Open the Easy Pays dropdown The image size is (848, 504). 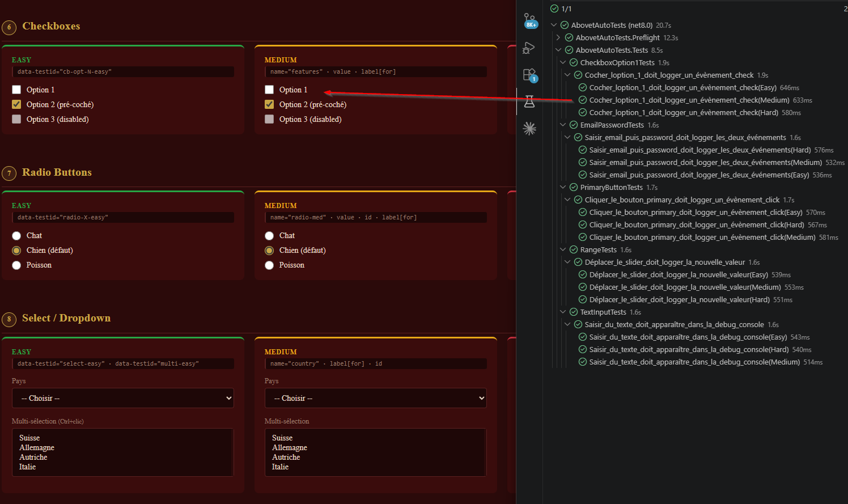(123, 398)
